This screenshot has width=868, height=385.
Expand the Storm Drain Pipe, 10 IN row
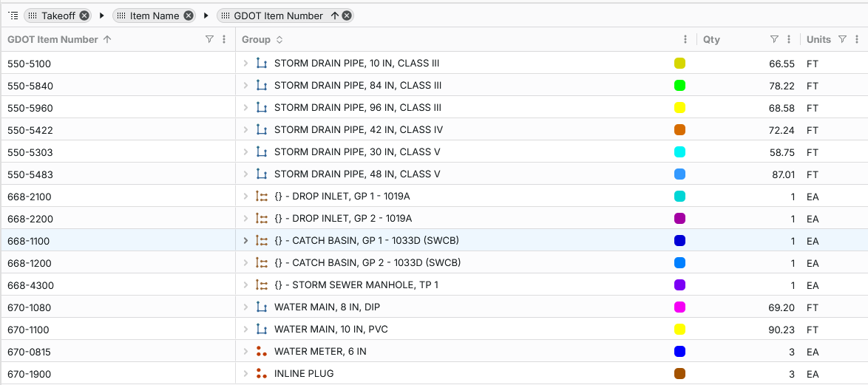tap(245, 64)
